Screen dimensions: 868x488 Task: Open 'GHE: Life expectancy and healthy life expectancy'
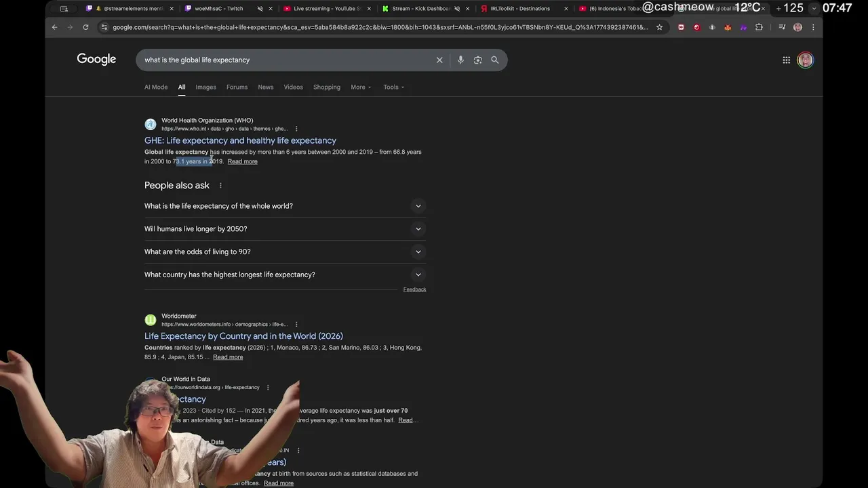(240, 140)
